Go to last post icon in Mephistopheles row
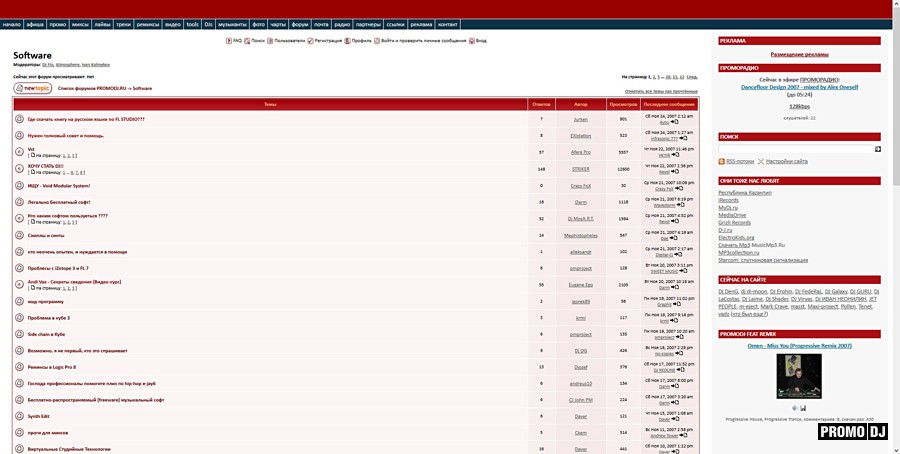900x454 pixels. tap(673, 238)
